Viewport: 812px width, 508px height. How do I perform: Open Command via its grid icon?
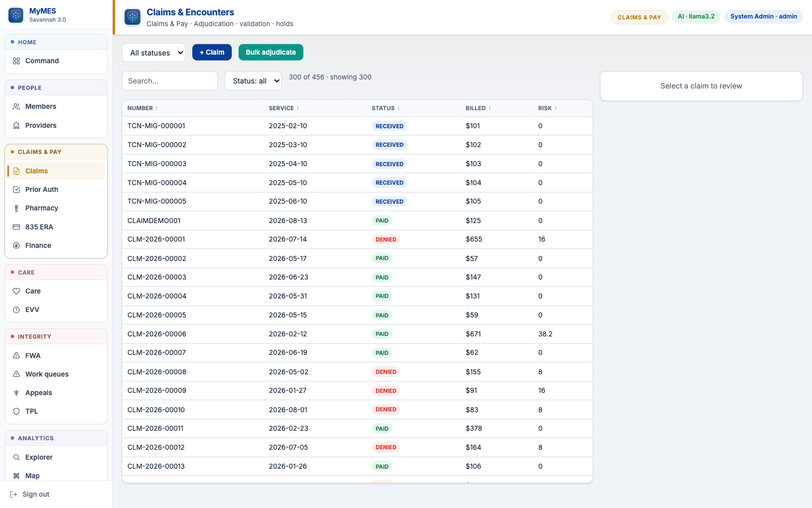16,61
